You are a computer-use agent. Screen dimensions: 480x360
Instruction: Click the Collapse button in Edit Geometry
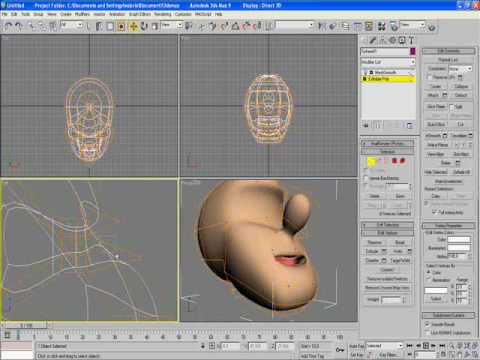[461, 86]
